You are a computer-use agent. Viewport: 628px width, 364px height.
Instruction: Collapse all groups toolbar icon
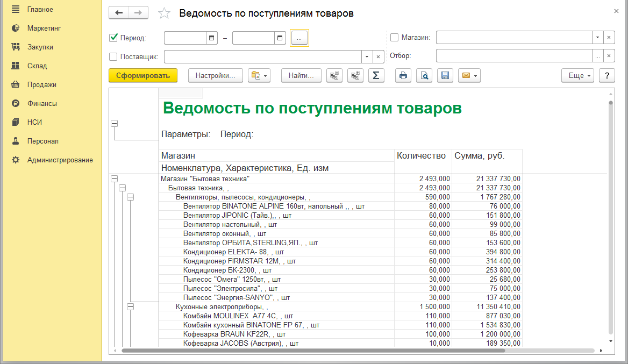334,75
